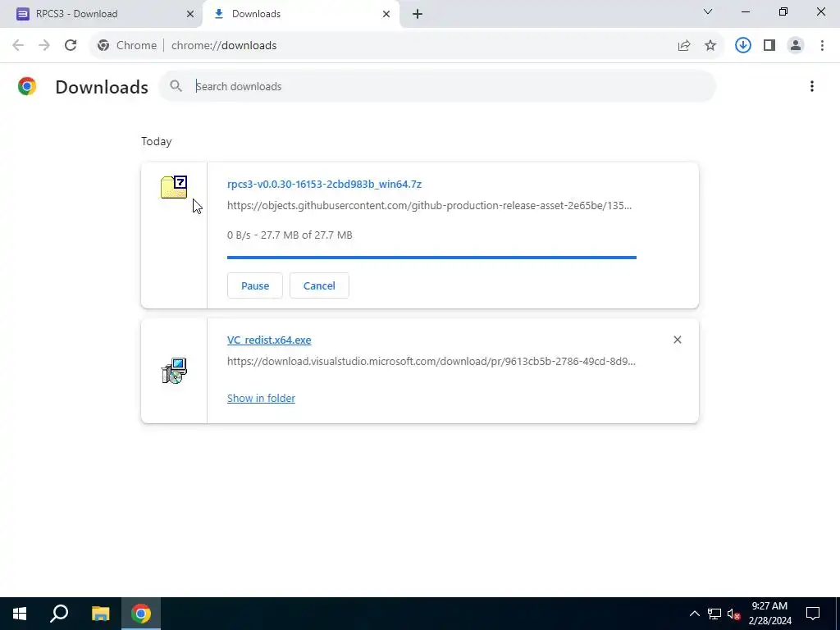Close the RPCS3 - Download tab

190,14
